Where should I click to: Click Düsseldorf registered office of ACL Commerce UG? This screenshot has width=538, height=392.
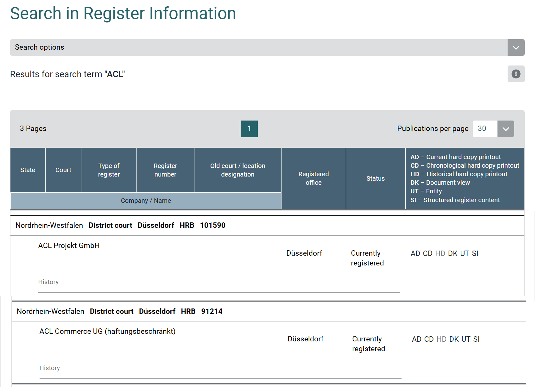pyautogui.click(x=306, y=339)
